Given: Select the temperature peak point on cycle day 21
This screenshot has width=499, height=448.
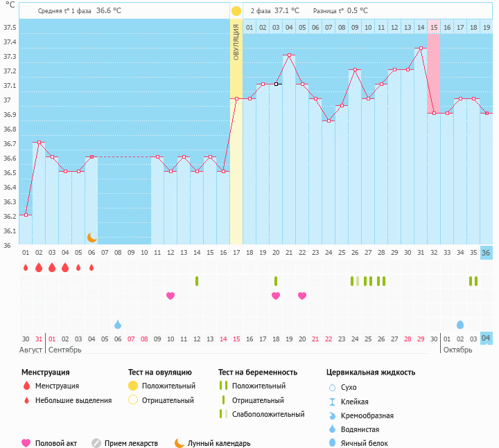Looking at the screenshot, I should click(x=289, y=55).
